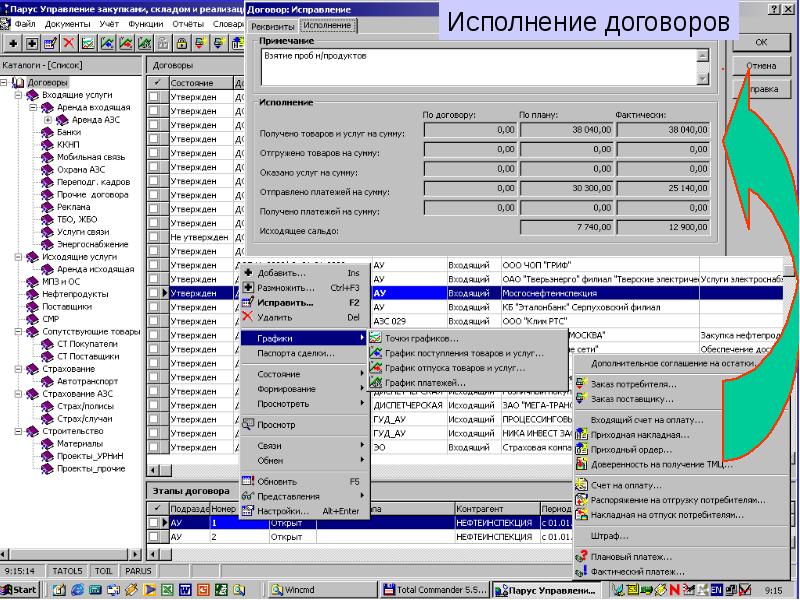The height and width of the screenshot is (600, 800).
Task: Click the red X delete toolbar icon
Action: 68,43
